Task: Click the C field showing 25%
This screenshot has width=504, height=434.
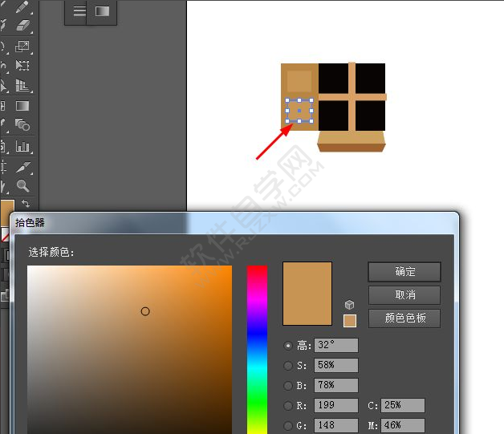Action: [x=403, y=405]
